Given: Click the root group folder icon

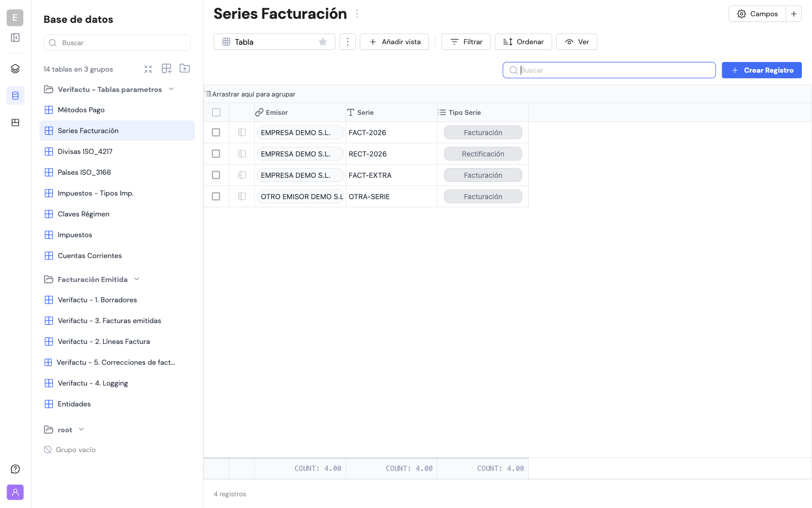Looking at the screenshot, I should pyautogui.click(x=49, y=430).
